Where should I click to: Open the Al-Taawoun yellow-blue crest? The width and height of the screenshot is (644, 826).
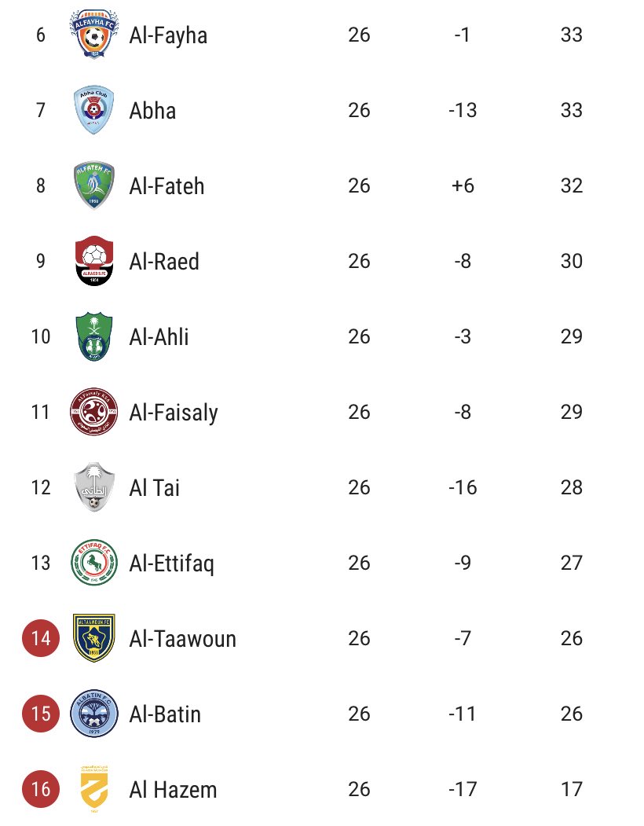[93, 638]
